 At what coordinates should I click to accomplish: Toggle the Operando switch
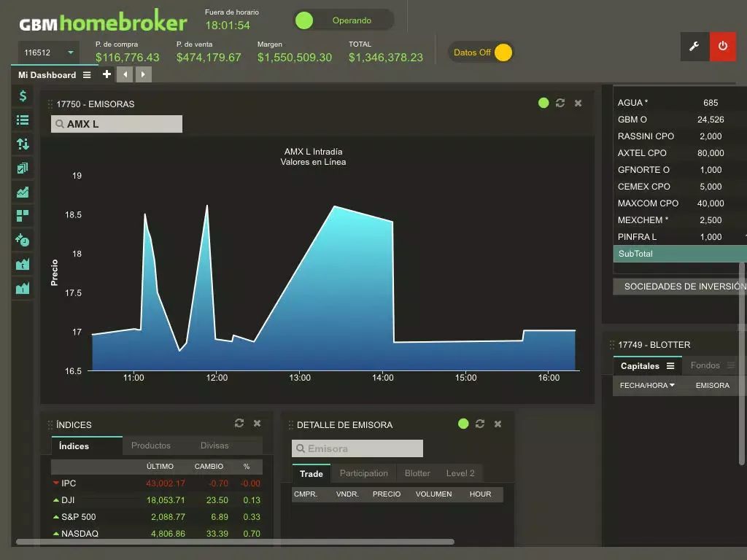tap(344, 20)
